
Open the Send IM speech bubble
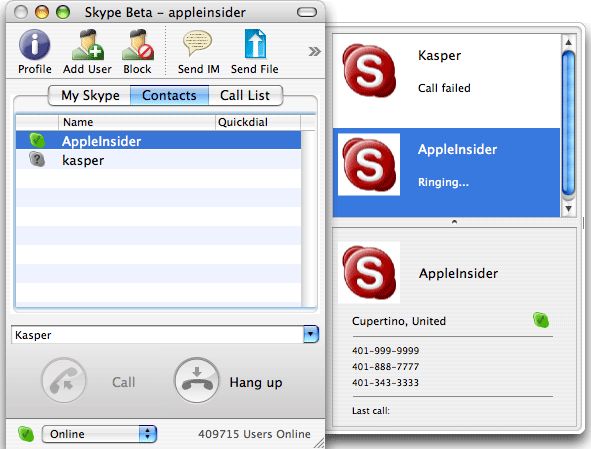pyautogui.click(x=198, y=43)
